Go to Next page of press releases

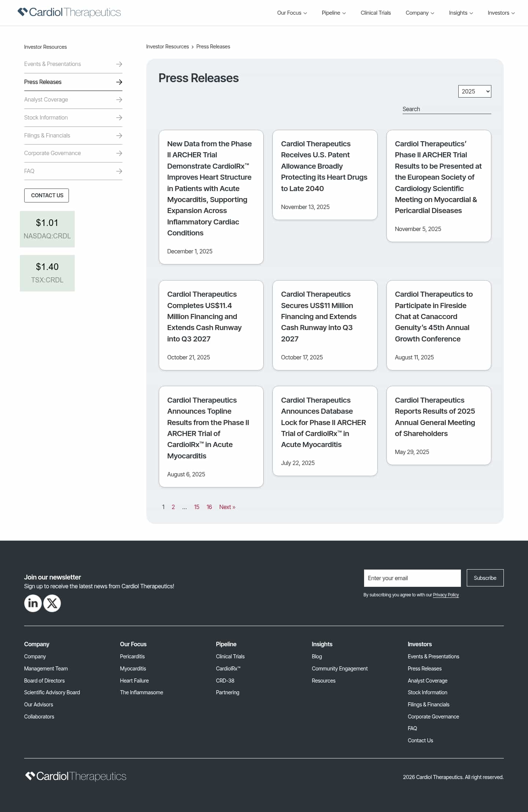[x=227, y=507]
